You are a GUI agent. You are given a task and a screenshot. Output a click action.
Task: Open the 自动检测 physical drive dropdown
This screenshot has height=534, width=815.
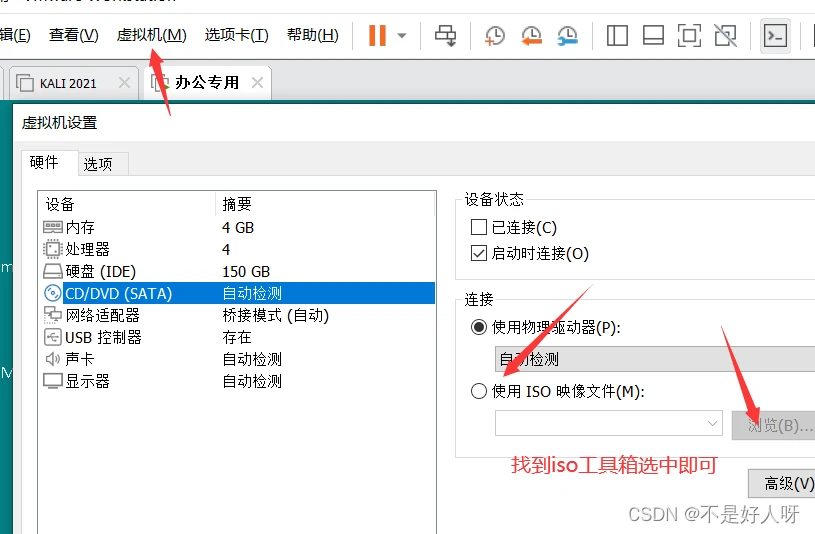click(x=655, y=359)
